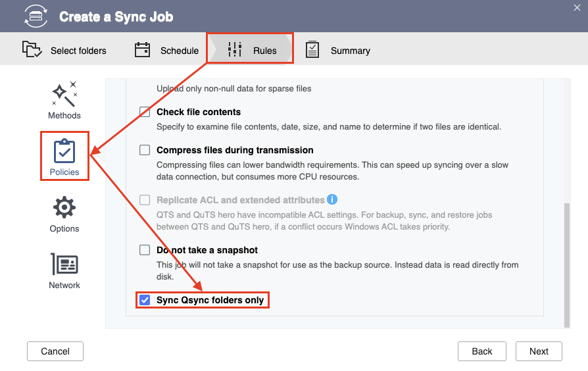This screenshot has height=371, width=588.
Task: Select the Policies clipboard icon
Action: click(64, 151)
